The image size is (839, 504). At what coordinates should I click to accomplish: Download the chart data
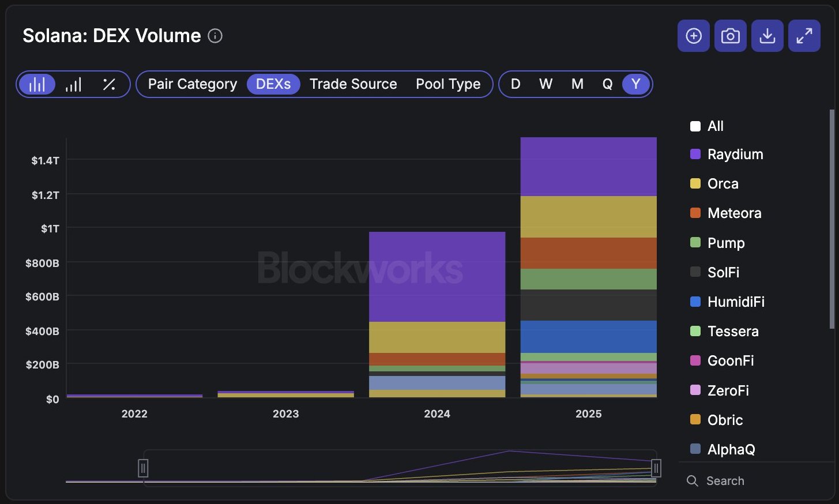pyautogui.click(x=767, y=36)
